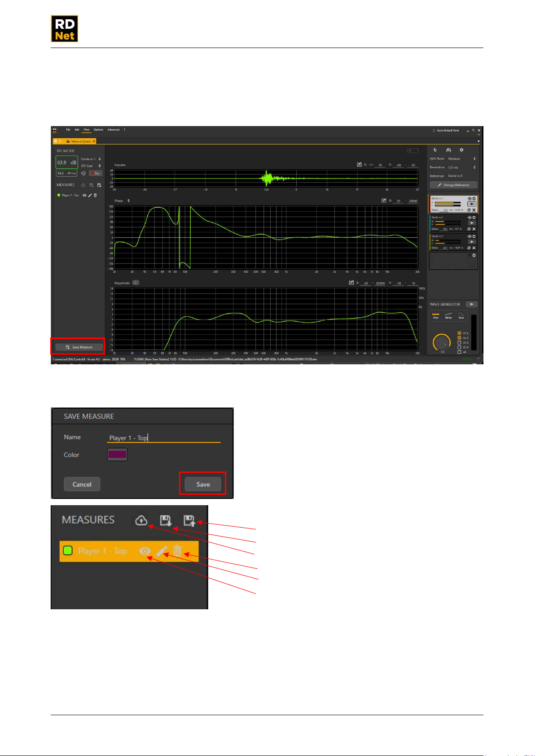The width and height of the screenshot is (535, 756).
Task: Click cloud upload icon in enlarged MEASURES panel
Action: pos(141,520)
